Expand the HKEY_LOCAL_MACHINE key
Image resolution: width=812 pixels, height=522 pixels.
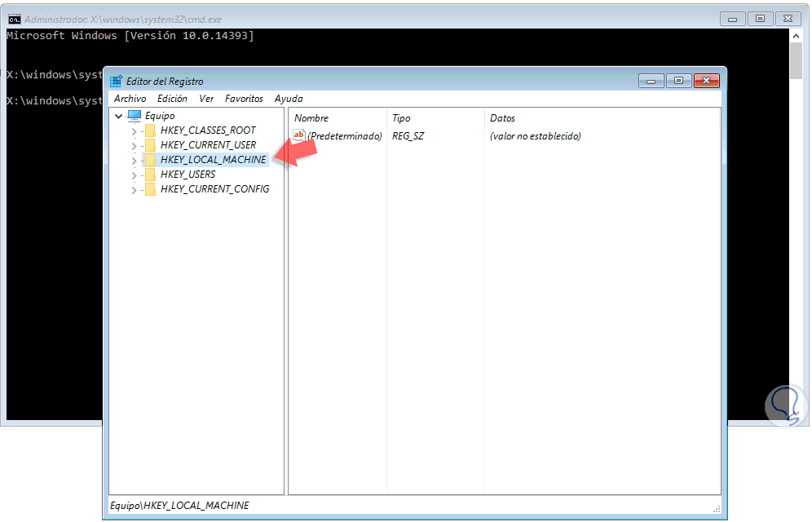point(135,161)
